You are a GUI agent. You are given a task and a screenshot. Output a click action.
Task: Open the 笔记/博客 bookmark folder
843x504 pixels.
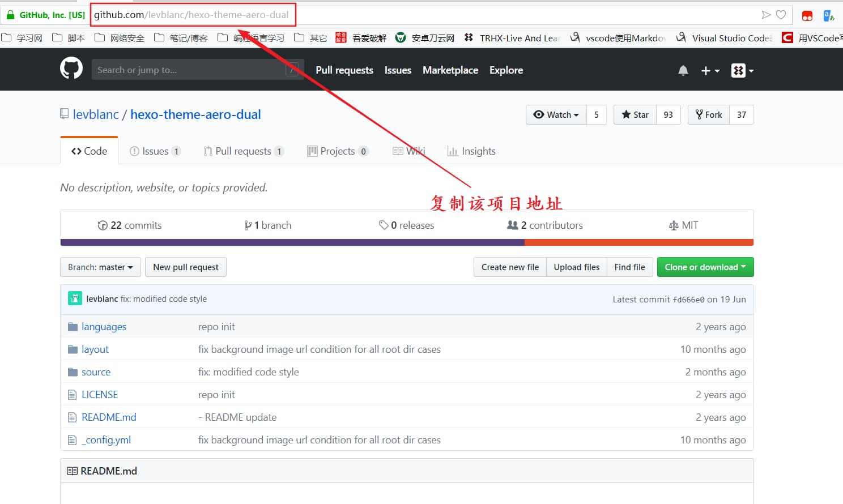[x=181, y=38]
